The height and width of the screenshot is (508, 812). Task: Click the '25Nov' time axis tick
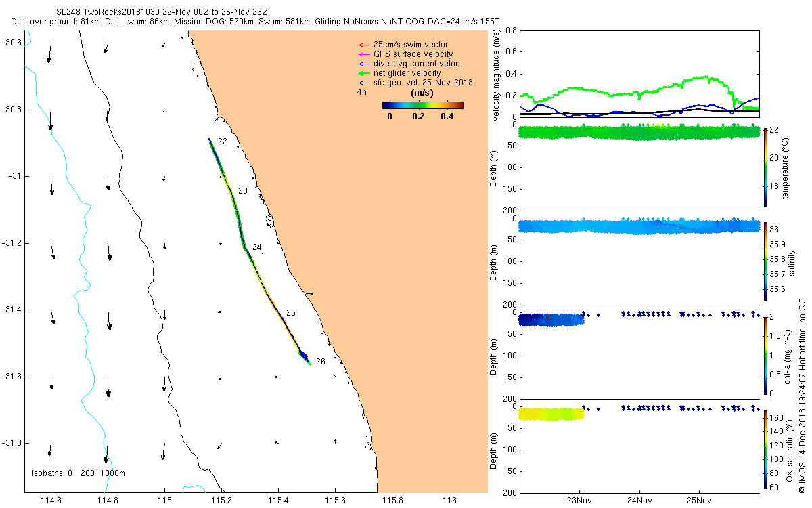pyautogui.click(x=699, y=501)
